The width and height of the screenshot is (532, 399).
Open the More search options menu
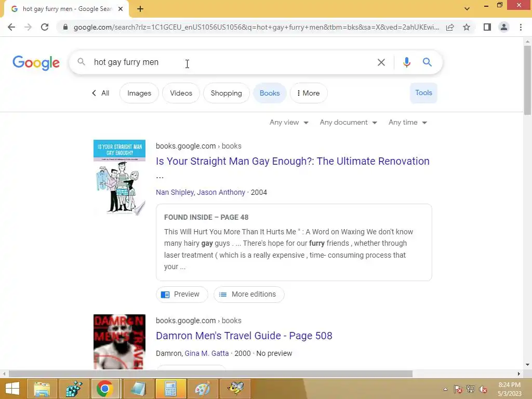point(309,93)
